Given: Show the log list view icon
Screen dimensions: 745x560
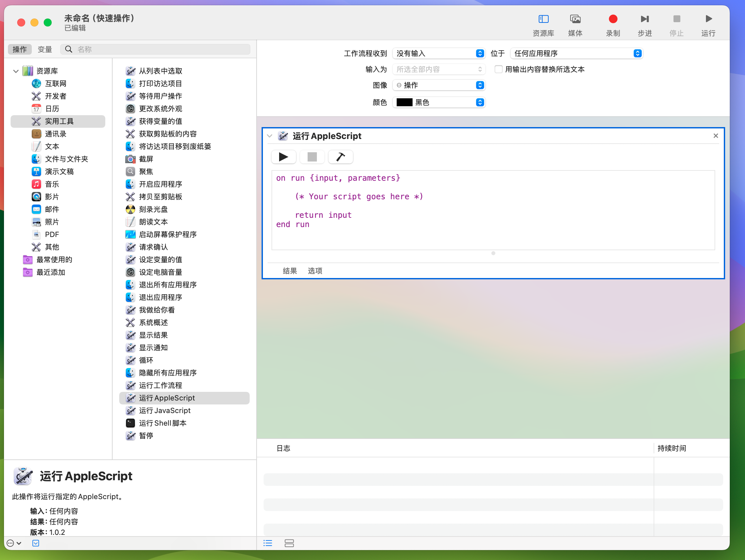Looking at the screenshot, I should pyautogui.click(x=268, y=543).
